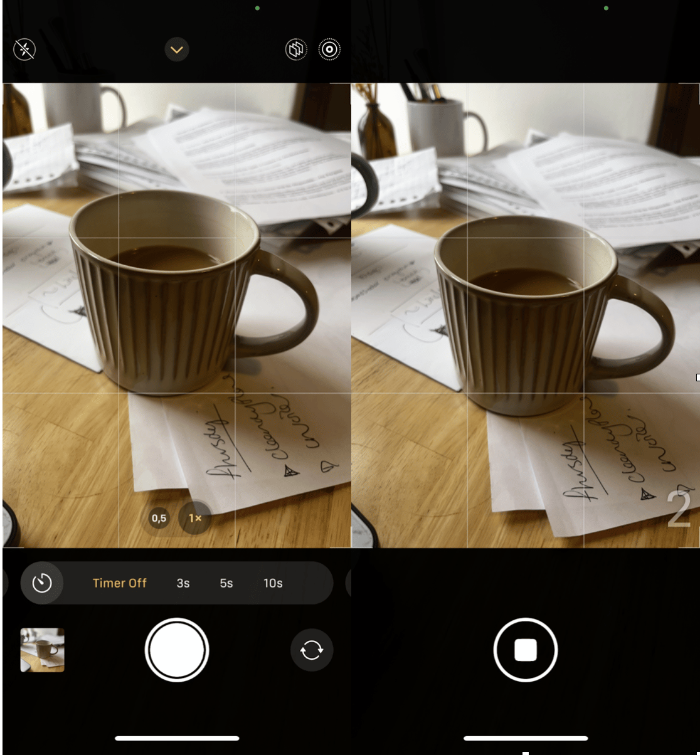Image resolution: width=700 pixels, height=755 pixels.
Task: Tap the home indicator bar below the stop button
Action: click(x=526, y=738)
